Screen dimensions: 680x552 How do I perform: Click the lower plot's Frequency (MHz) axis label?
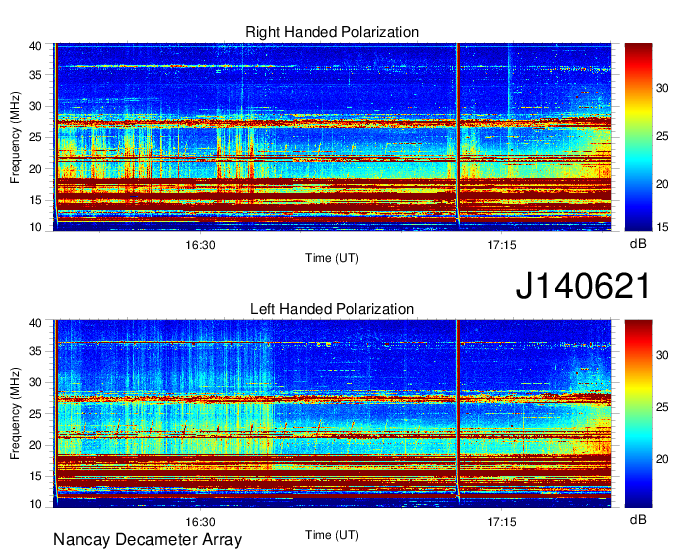click(15, 414)
